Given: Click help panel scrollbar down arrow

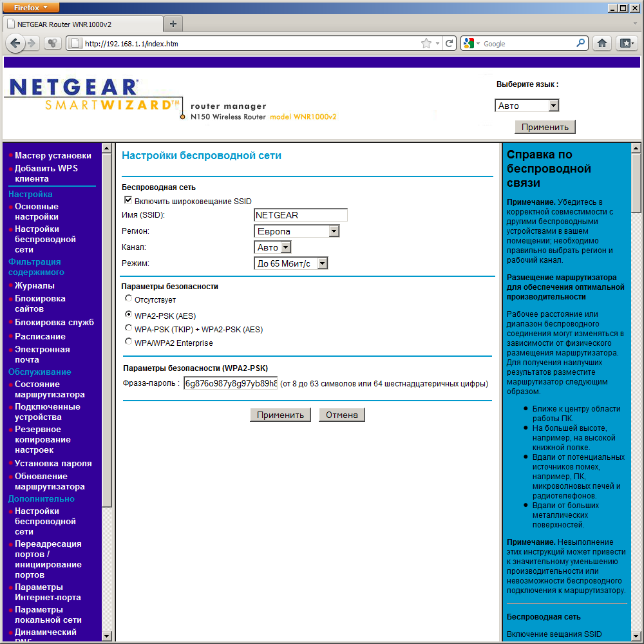Looking at the screenshot, I should point(636,636).
